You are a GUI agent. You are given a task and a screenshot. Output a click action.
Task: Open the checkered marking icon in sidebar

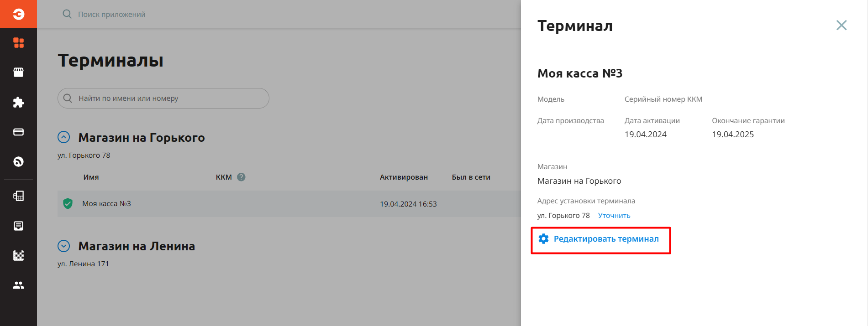tap(18, 255)
